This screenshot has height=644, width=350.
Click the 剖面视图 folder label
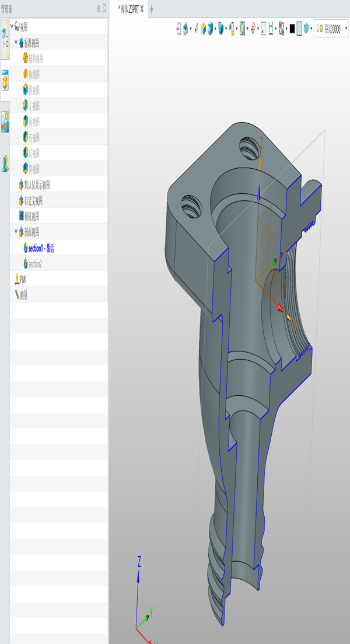point(32,232)
